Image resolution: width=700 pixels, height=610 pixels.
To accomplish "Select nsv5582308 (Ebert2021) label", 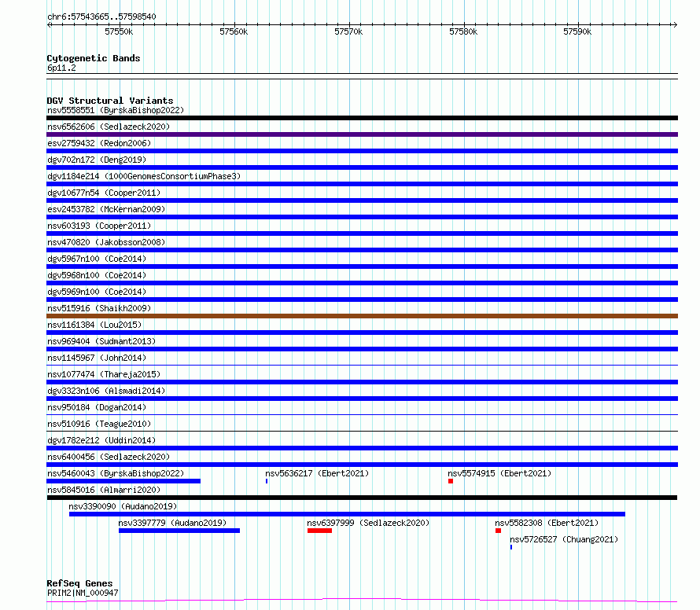I will (547, 523).
